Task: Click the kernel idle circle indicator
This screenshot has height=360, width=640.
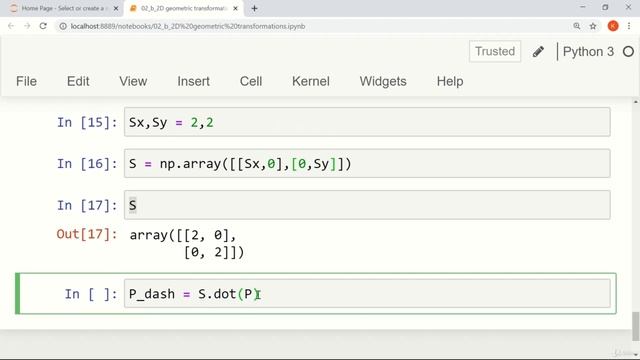Action: point(629,52)
